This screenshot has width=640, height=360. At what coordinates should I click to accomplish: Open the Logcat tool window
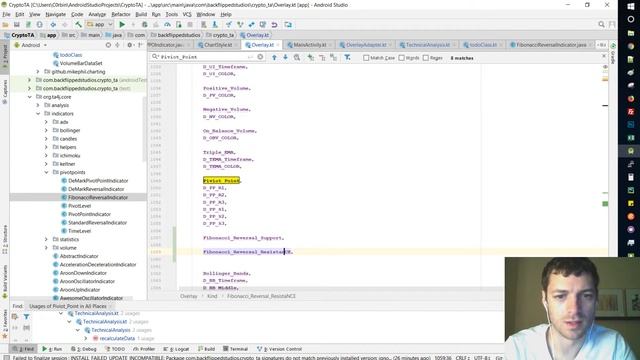point(176,349)
